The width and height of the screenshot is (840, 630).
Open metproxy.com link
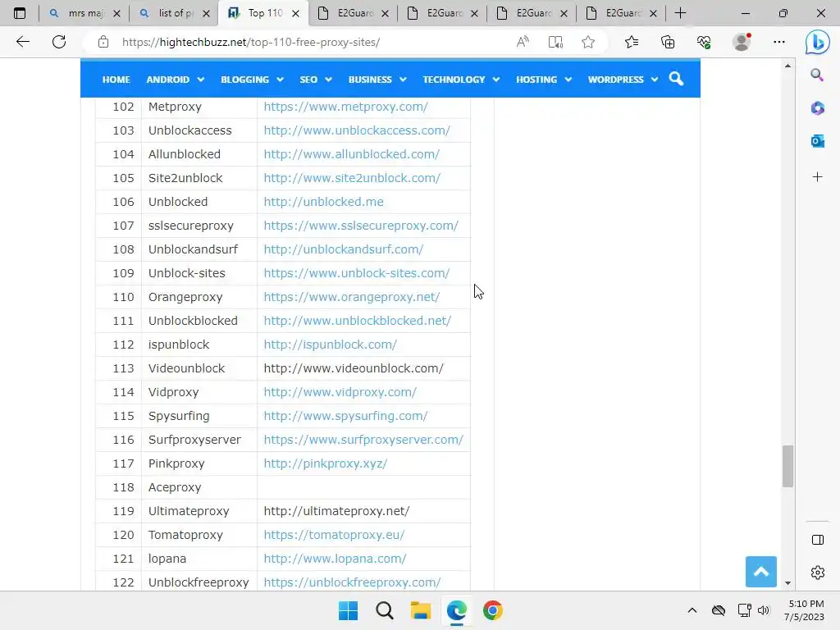pyautogui.click(x=345, y=107)
